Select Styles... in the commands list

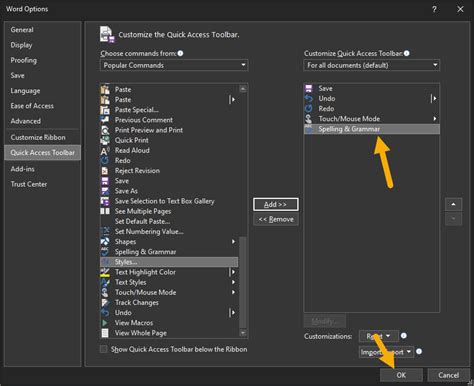169,262
